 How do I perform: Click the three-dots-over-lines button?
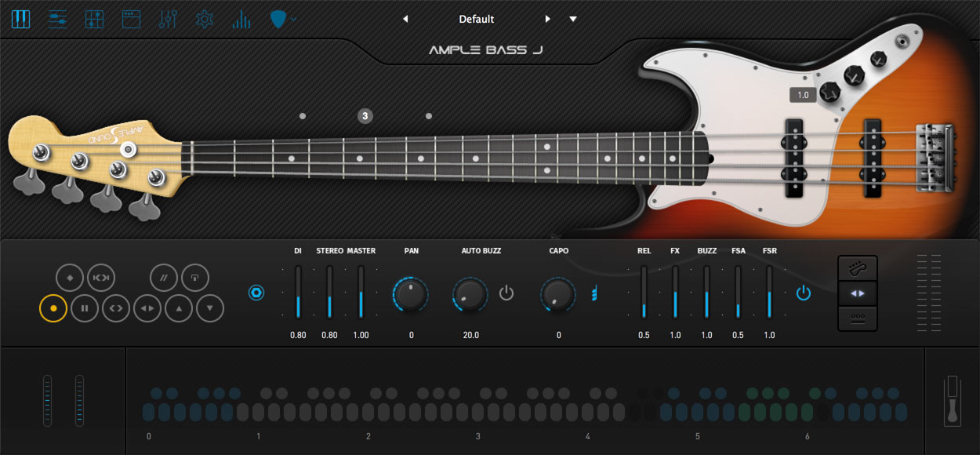coord(858,318)
